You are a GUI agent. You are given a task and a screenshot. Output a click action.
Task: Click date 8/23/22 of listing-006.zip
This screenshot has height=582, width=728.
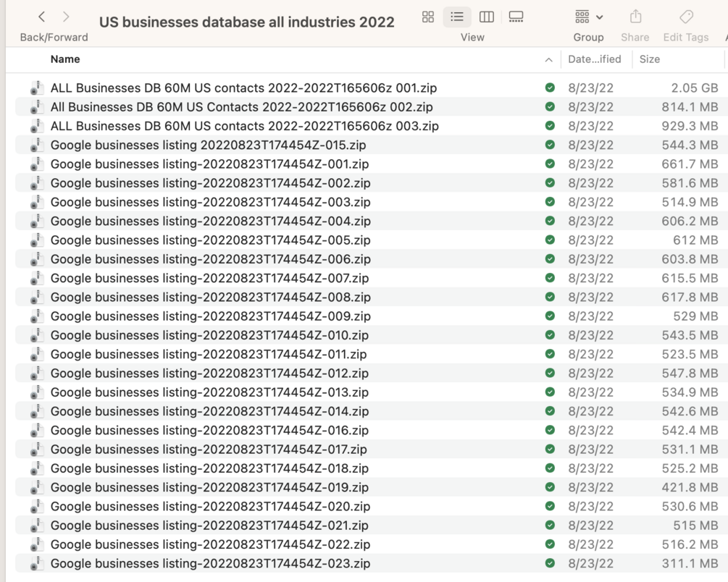click(590, 259)
